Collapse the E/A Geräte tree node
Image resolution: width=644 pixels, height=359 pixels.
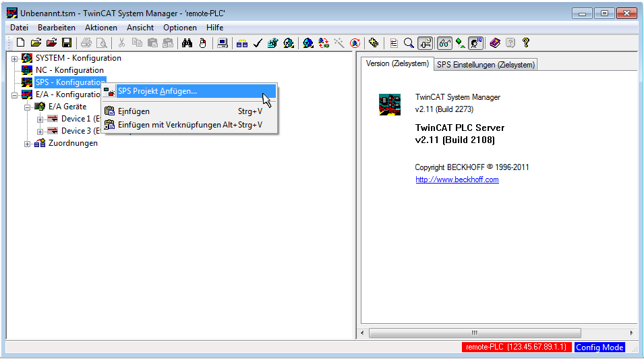pos(27,107)
